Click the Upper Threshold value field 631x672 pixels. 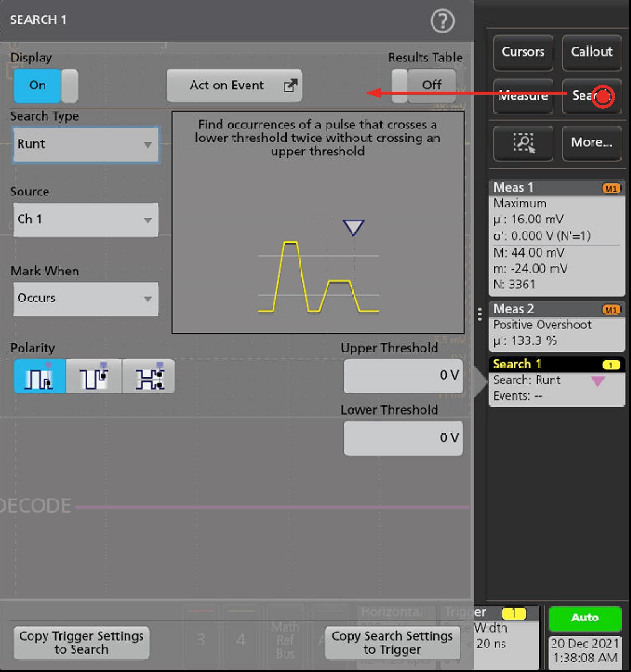point(403,376)
